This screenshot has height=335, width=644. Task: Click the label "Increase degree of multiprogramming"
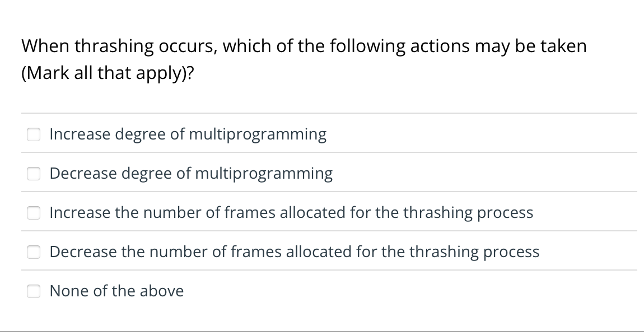pos(188,134)
